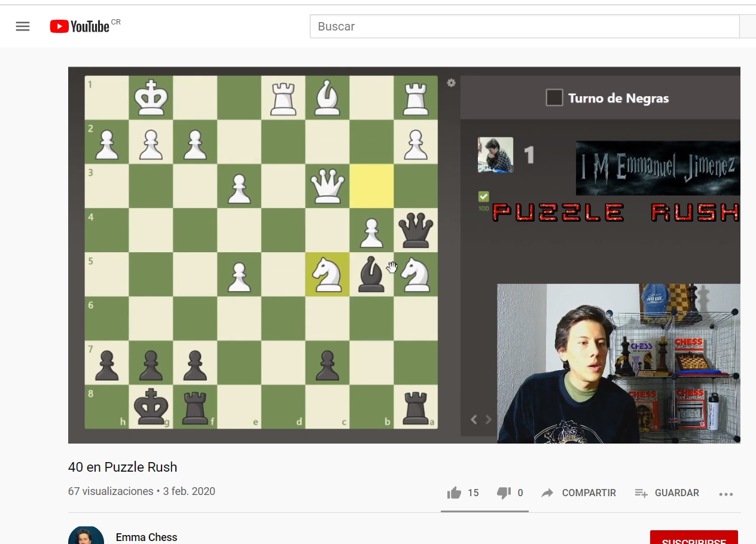Share the video via COMPARTIR

click(x=578, y=493)
